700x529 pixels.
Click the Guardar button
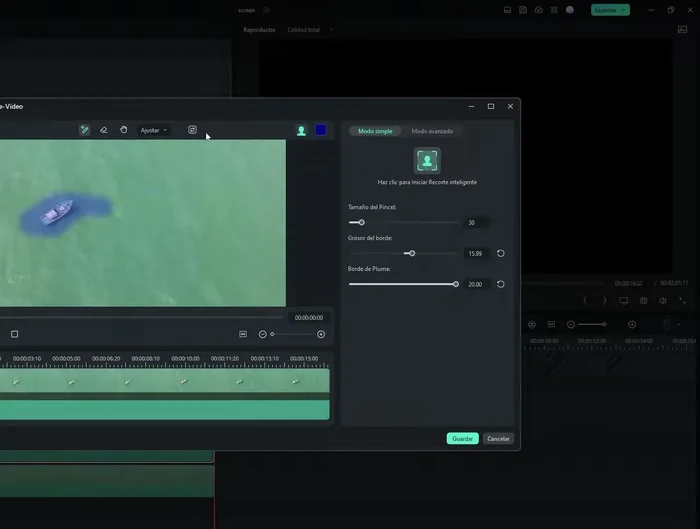[x=462, y=438]
